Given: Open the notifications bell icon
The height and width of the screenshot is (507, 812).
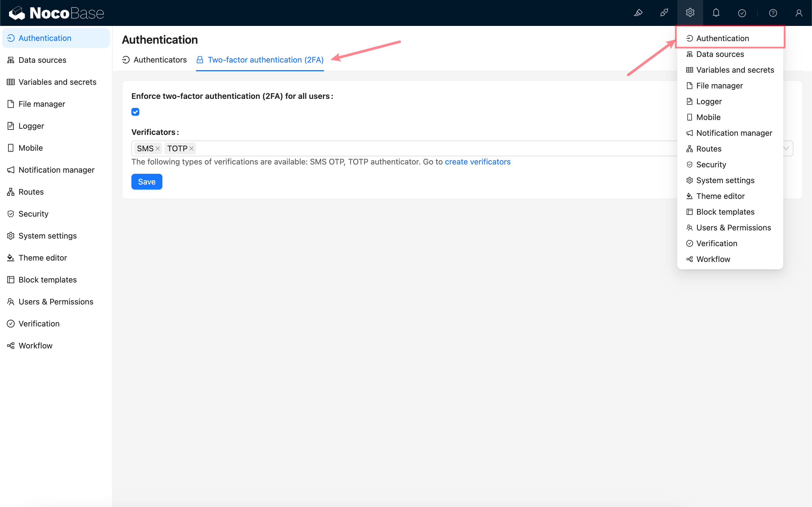Looking at the screenshot, I should 716,13.
